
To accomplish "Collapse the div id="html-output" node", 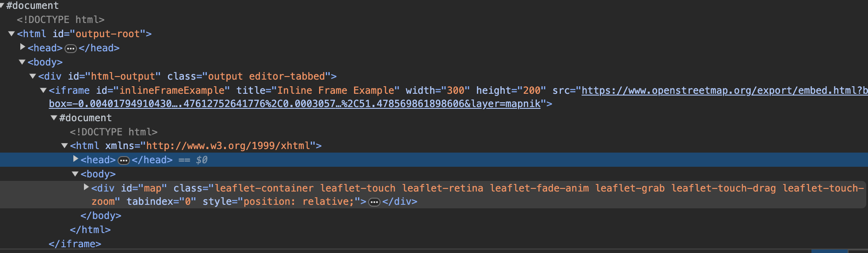I will (x=33, y=76).
